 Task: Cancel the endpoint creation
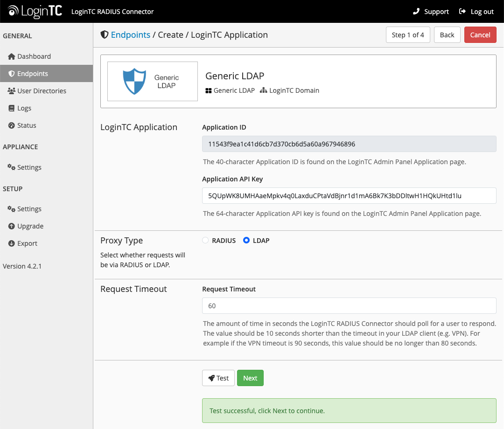click(x=480, y=35)
